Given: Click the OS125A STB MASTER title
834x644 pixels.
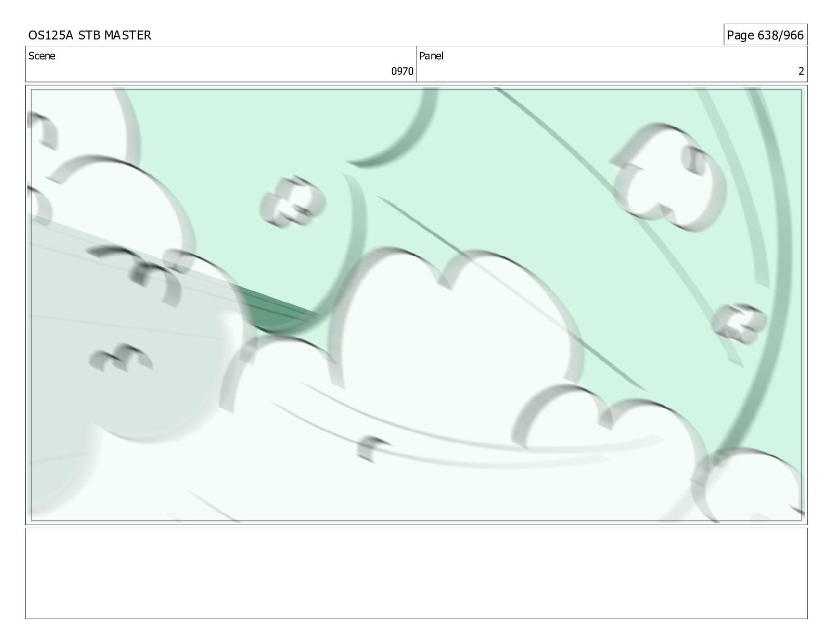Looking at the screenshot, I should [x=90, y=35].
